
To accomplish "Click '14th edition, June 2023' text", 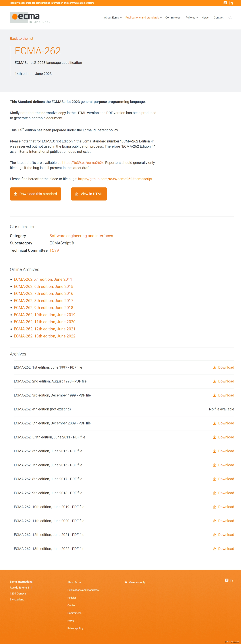I will click(33, 74).
